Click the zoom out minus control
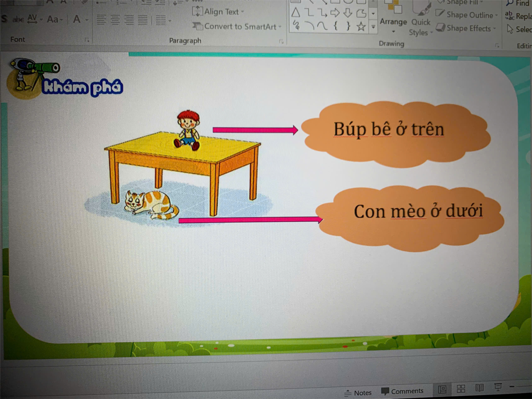This screenshot has width=532, height=399. 512,386
